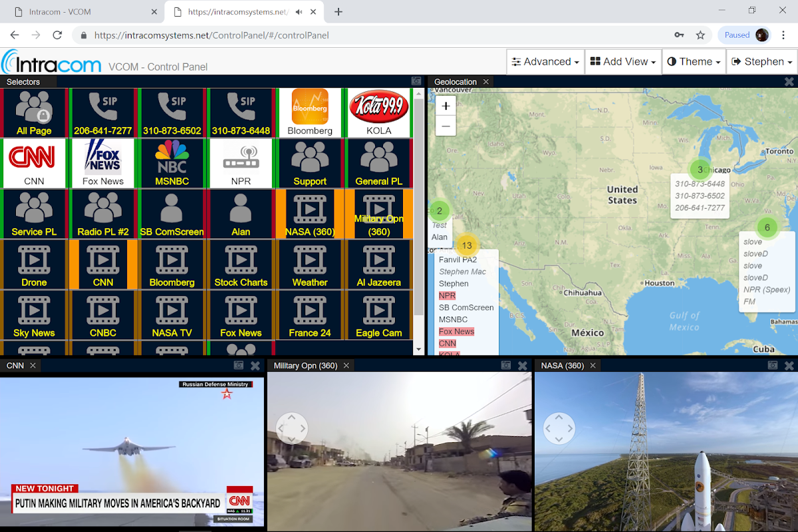Select the SIP line 310-873-6448
Image resolution: width=798 pixels, height=532 pixels.
click(241, 113)
